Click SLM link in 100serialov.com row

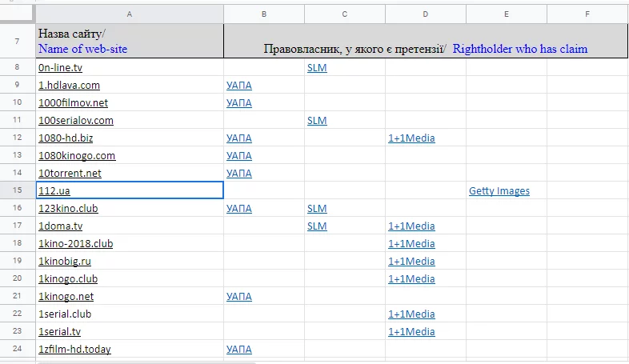[x=317, y=121]
